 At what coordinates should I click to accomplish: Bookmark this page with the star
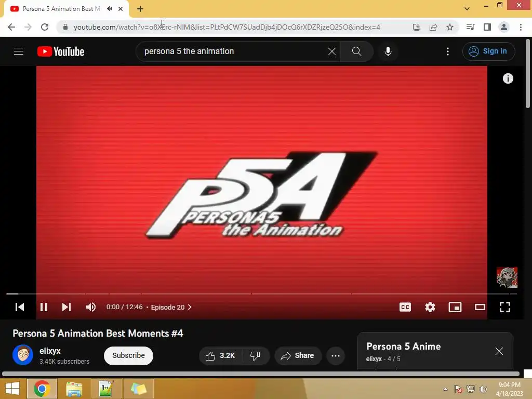click(450, 27)
